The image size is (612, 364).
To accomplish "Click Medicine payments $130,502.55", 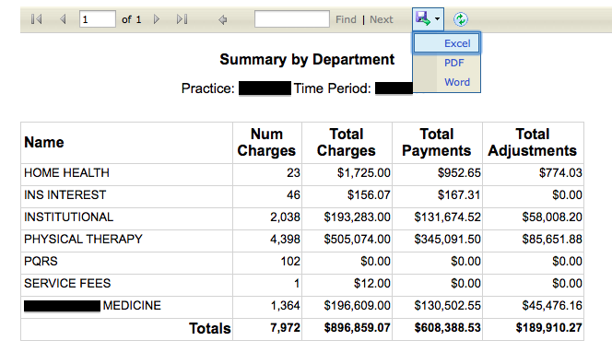I will tap(448, 305).
